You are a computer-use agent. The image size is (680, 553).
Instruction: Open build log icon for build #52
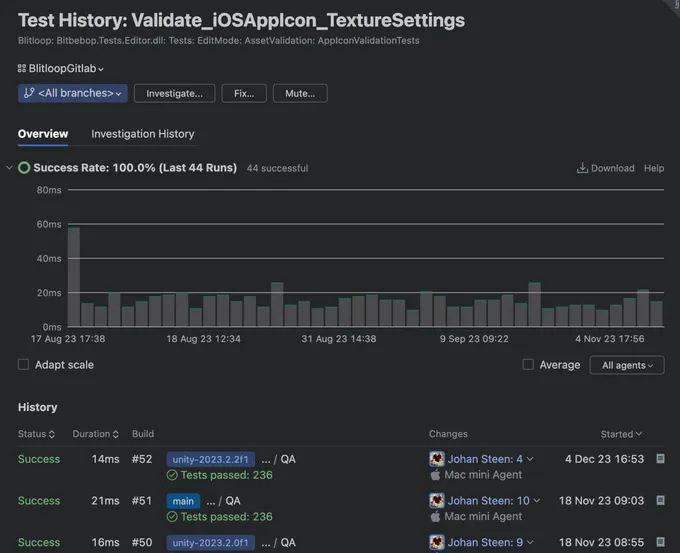pyautogui.click(x=660, y=459)
